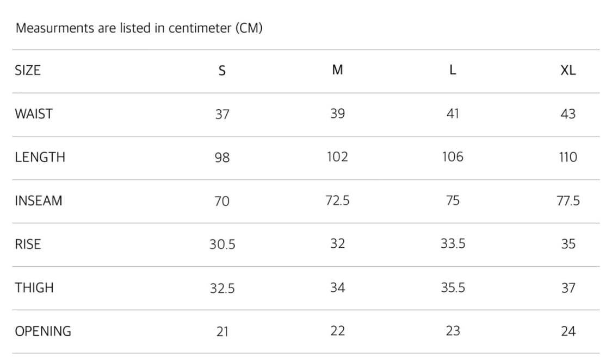Click length value 102 for size M
The height and width of the screenshot is (364, 612).
pyautogui.click(x=337, y=157)
